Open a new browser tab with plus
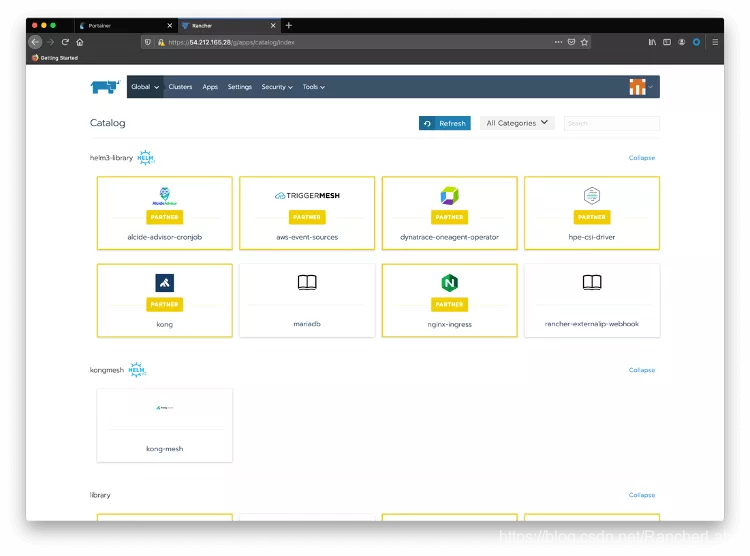 (x=288, y=25)
